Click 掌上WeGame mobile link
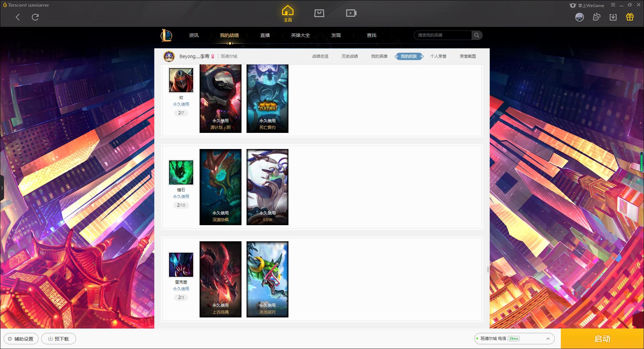Image resolution: width=644 pixels, height=349 pixels. (587, 5)
